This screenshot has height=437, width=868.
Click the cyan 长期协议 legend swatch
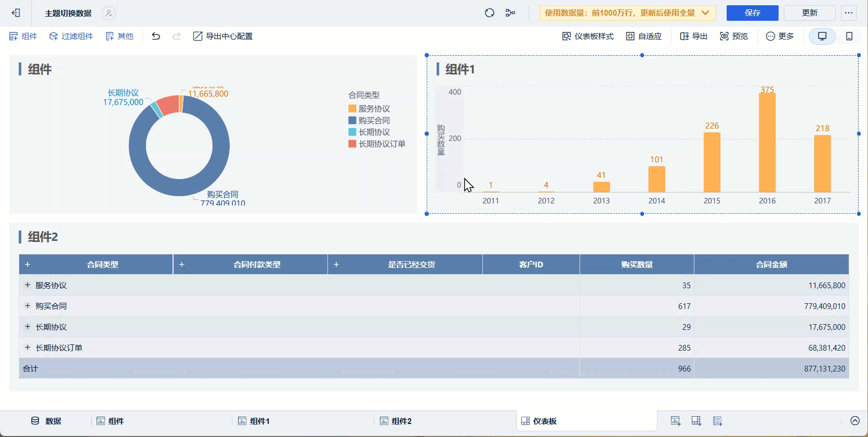352,132
